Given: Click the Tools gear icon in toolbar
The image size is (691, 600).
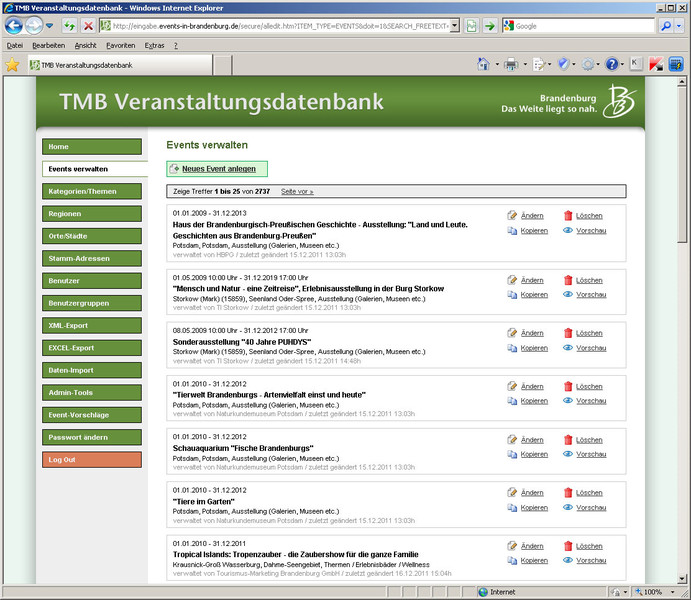Looking at the screenshot, I should [588, 64].
